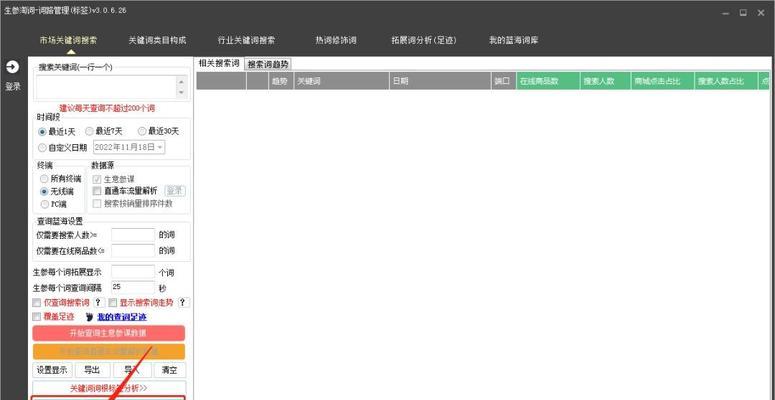Image resolution: width=775 pixels, height=400 pixels.
Task: Select the 最近30天 time range
Action: point(158,132)
